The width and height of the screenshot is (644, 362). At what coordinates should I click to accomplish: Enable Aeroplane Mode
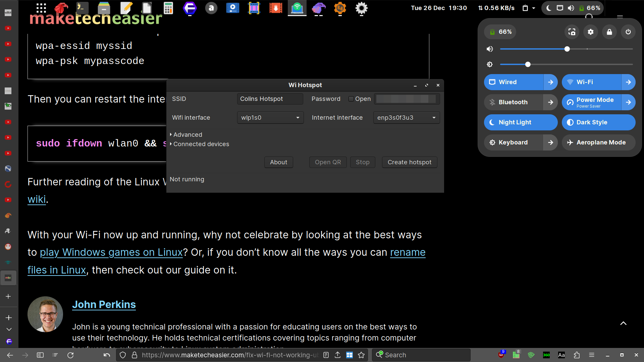point(598,142)
